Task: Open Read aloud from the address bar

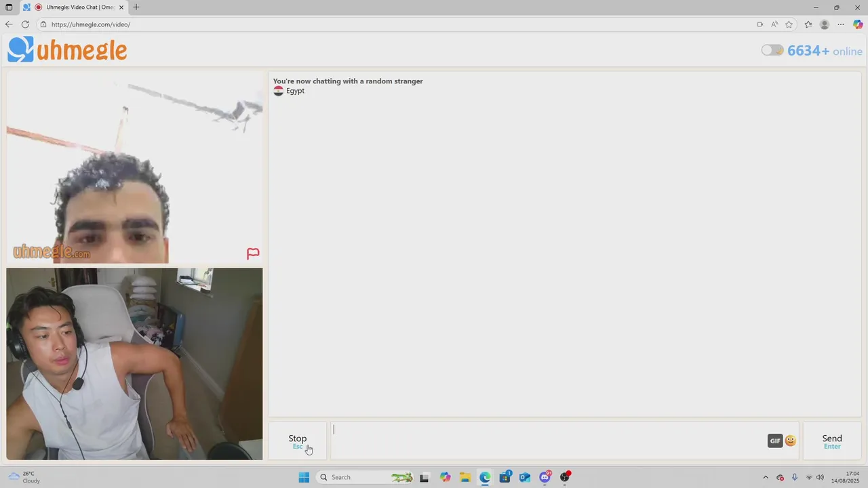Action: [774, 24]
